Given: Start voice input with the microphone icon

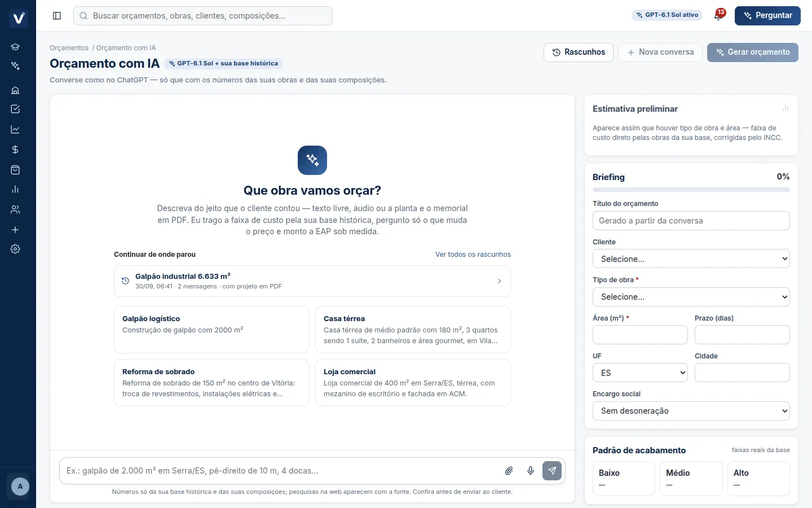Looking at the screenshot, I should coord(531,471).
